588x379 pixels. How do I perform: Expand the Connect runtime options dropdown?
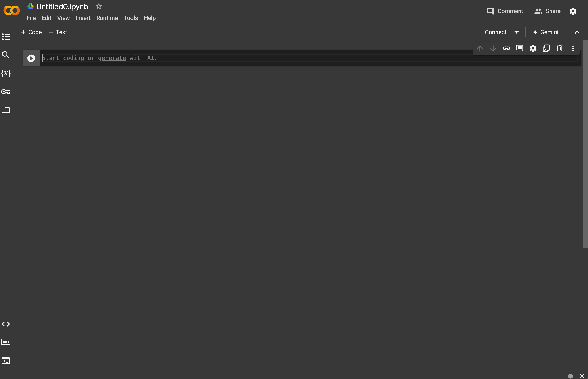coord(516,32)
